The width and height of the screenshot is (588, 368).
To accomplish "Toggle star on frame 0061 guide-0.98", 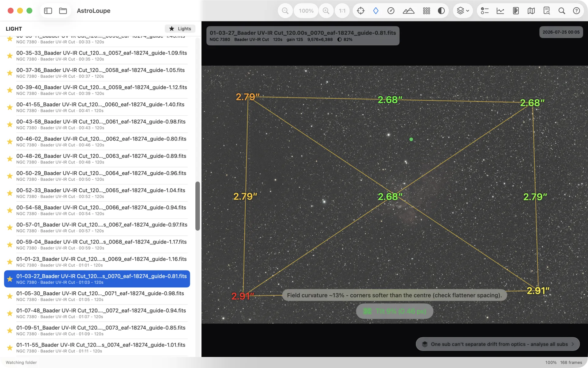I will coord(10,124).
